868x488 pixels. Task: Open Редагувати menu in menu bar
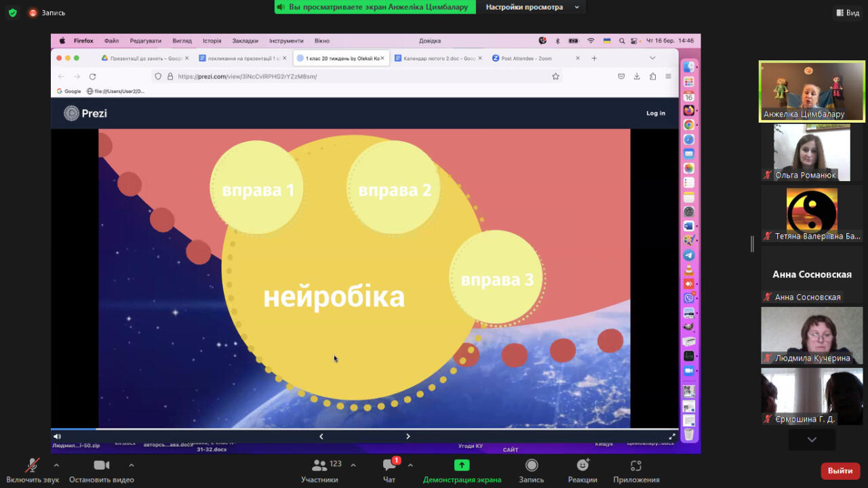tap(146, 41)
